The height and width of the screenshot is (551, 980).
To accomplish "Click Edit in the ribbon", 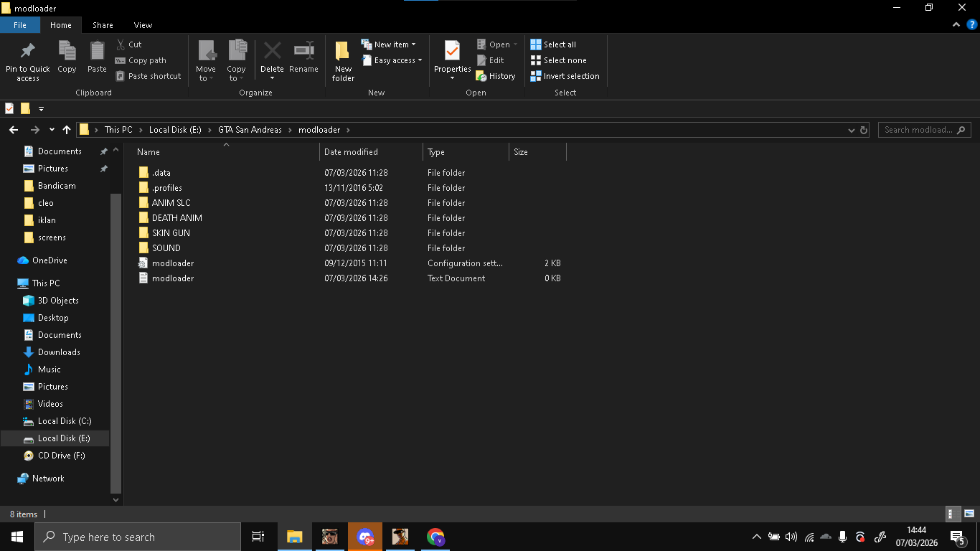I will [491, 60].
